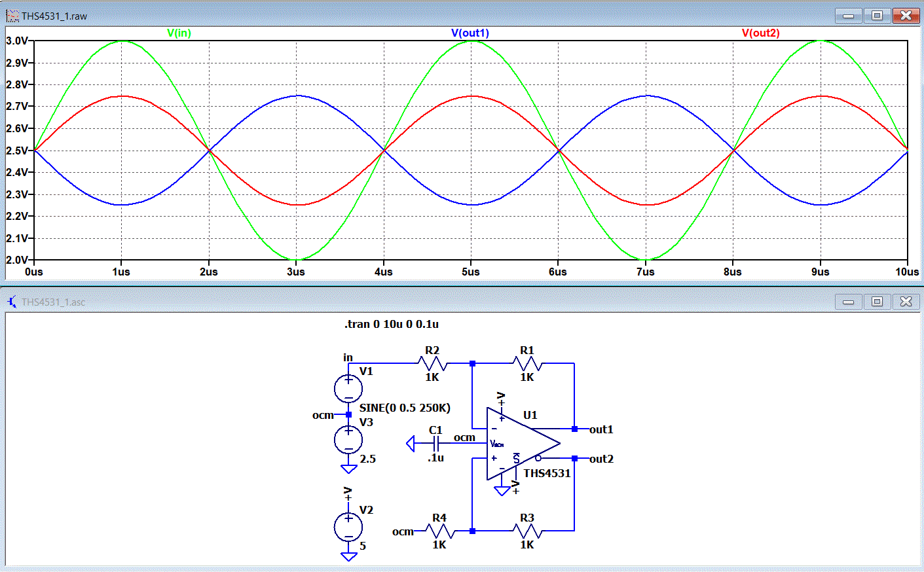Maximize the THS4531_1.raw waveform window
Image resolution: width=924 pixels, height=572 pixels.
pos(877,15)
